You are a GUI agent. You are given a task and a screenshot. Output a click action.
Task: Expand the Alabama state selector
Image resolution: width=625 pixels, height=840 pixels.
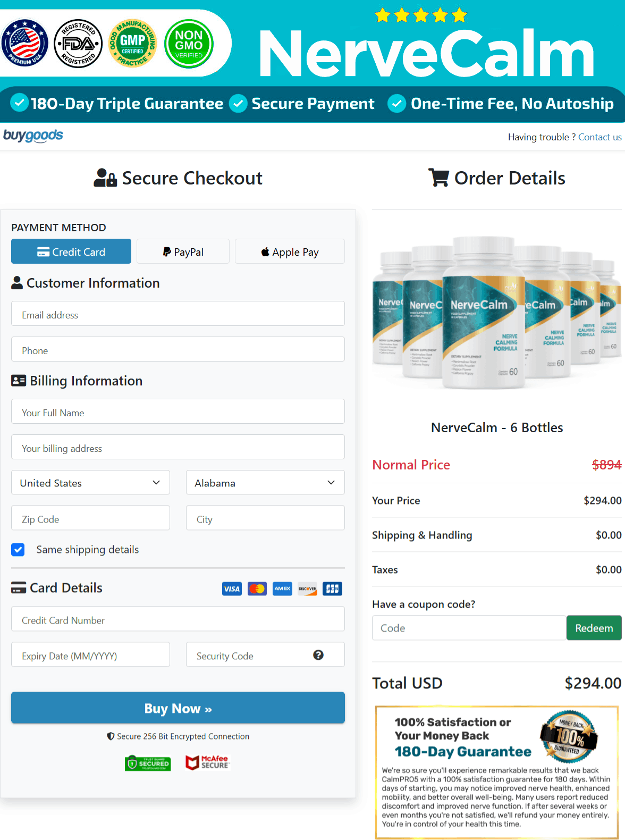click(265, 482)
